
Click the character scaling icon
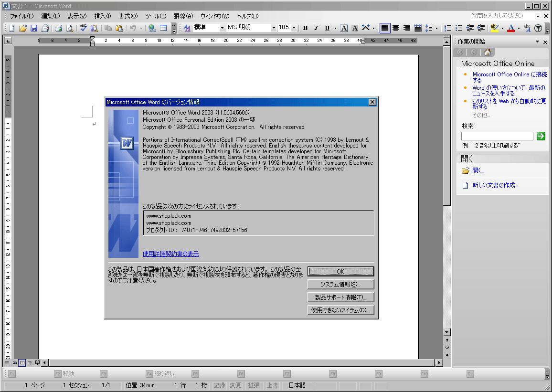click(366, 28)
